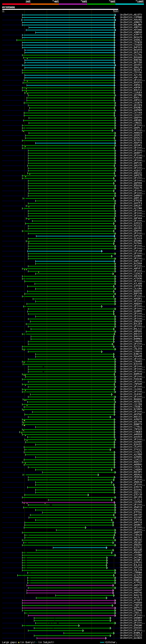The height and width of the screenshot is (644, 146).
Task: Select the UniRef100_A2YJM2 label
Action: [131, 75]
